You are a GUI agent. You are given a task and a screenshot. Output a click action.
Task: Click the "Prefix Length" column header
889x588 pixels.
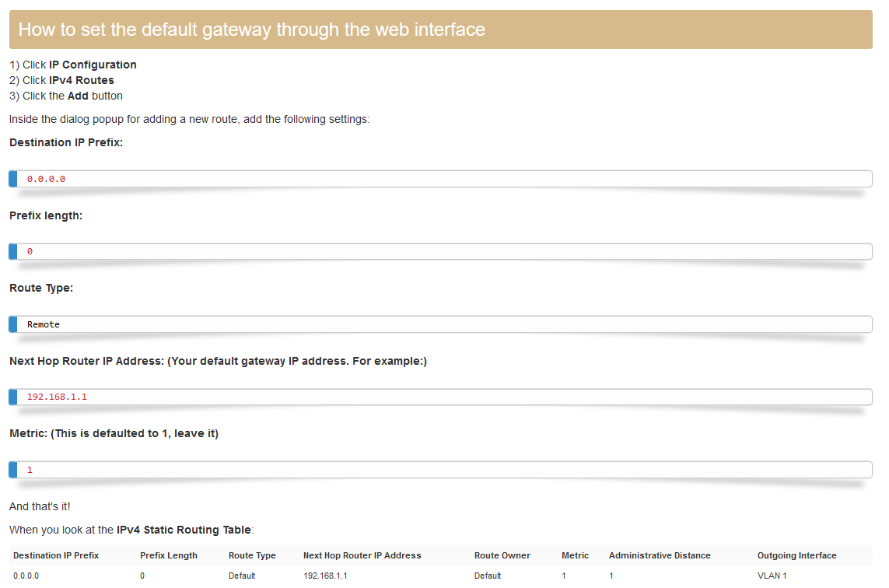(169, 555)
